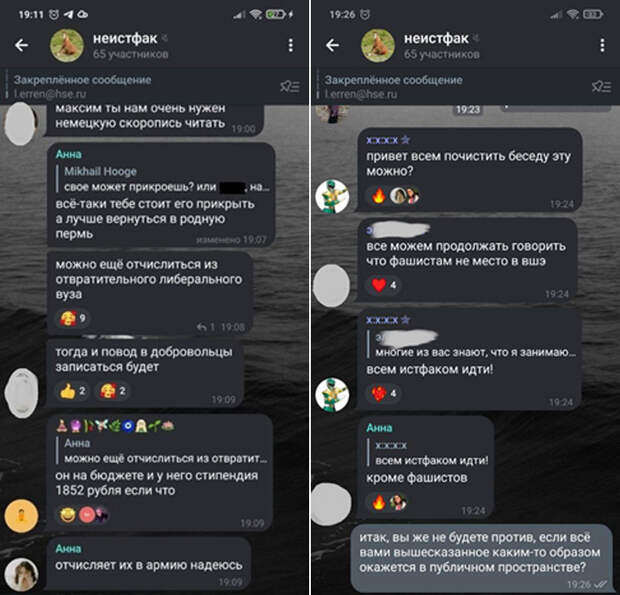Screen dimensions: 620x595
Task: Open the yellow avatar beside the stipend message
Action: point(21,516)
